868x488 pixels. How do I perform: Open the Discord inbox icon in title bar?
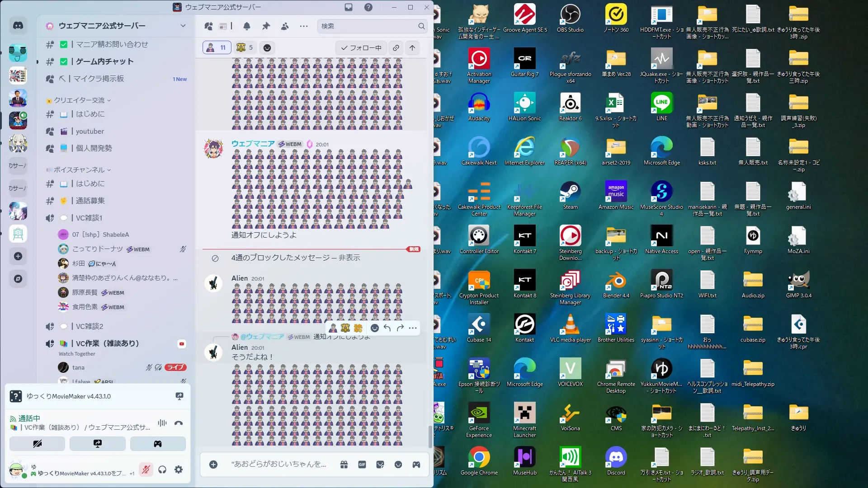coord(349,7)
